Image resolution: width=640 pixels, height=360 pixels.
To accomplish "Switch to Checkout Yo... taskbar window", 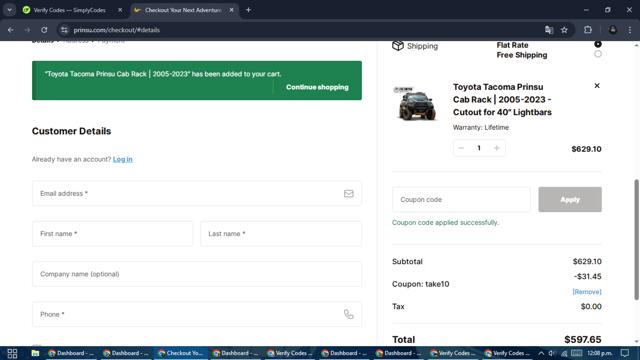I will [x=180, y=353].
